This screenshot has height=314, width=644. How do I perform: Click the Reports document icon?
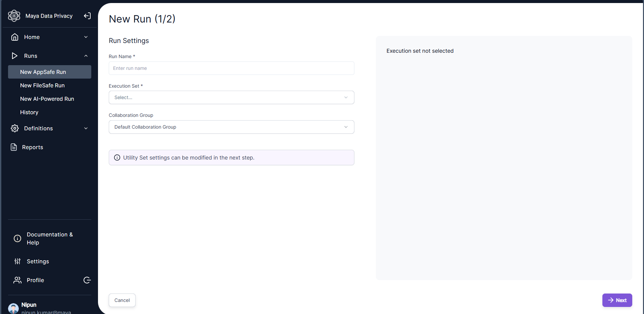click(x=14, y=147)
